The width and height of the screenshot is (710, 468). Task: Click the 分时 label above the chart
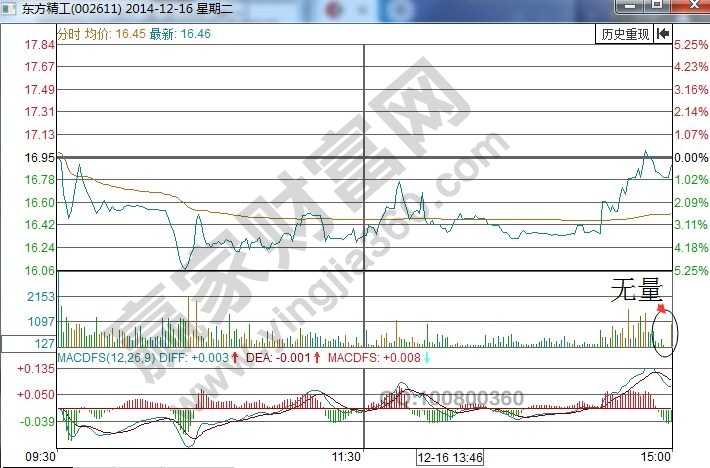pos(71,34)
